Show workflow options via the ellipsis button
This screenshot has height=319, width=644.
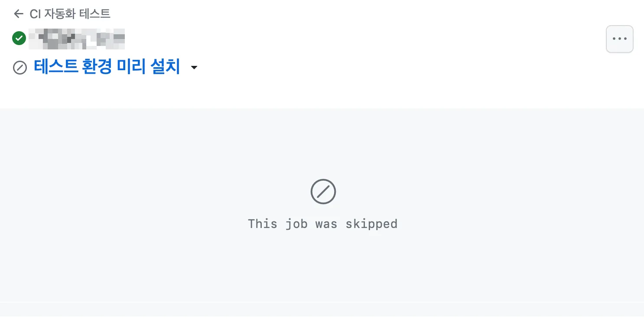(x=620, y=39)
